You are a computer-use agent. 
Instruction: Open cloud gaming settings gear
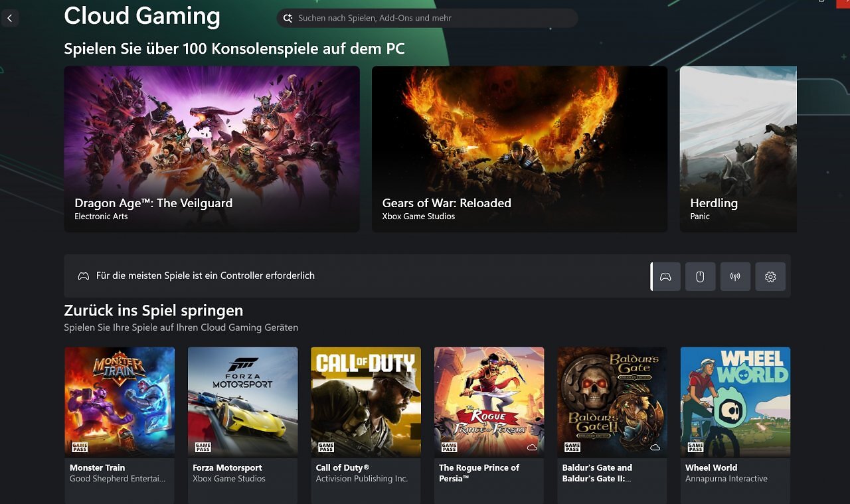click(x=770, y=277)
